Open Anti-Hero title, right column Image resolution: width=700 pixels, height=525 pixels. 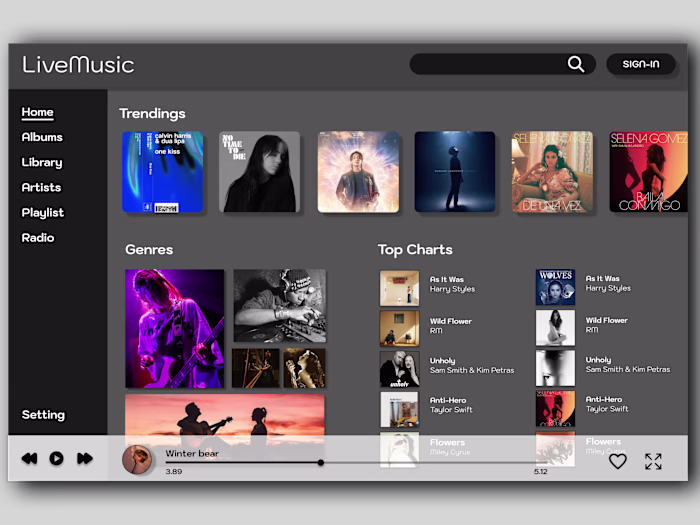click(x=604, y=400)
